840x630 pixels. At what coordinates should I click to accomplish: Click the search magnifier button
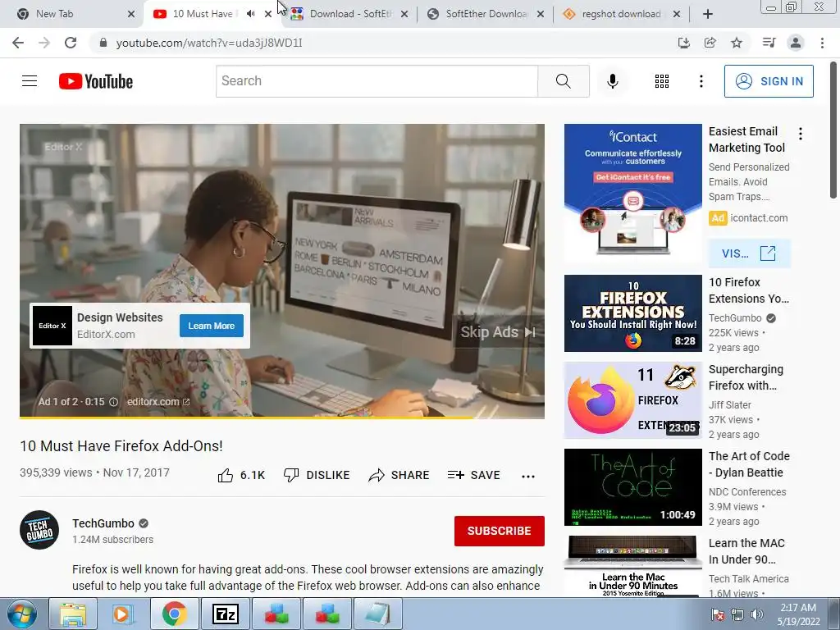563,81
